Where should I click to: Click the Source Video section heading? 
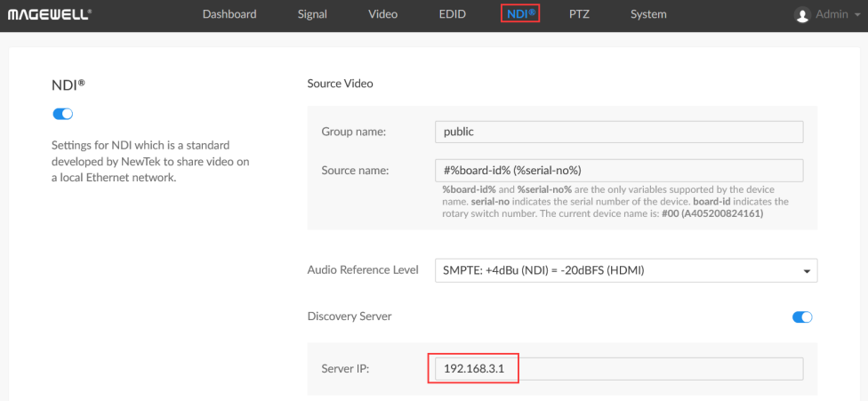340,84
